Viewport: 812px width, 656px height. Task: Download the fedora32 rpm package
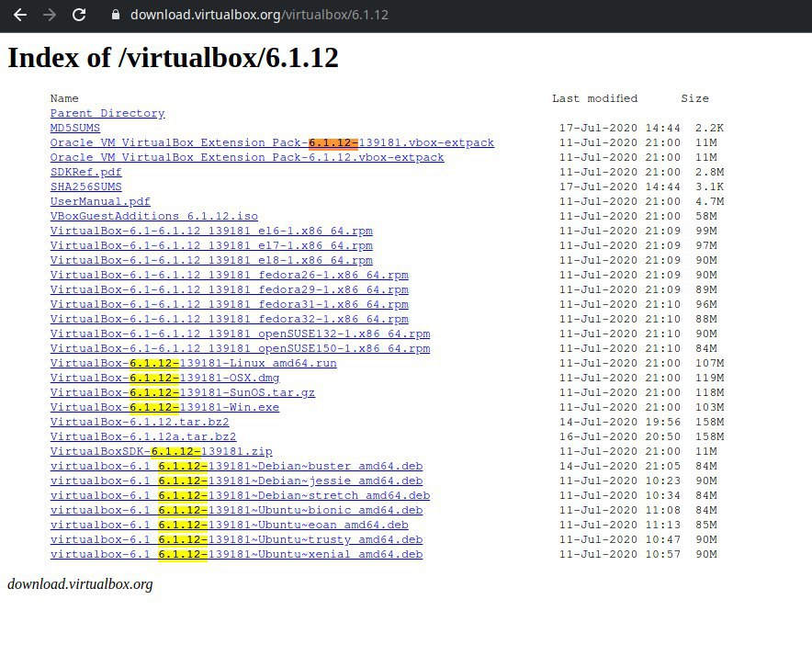[x=229, y=319]
